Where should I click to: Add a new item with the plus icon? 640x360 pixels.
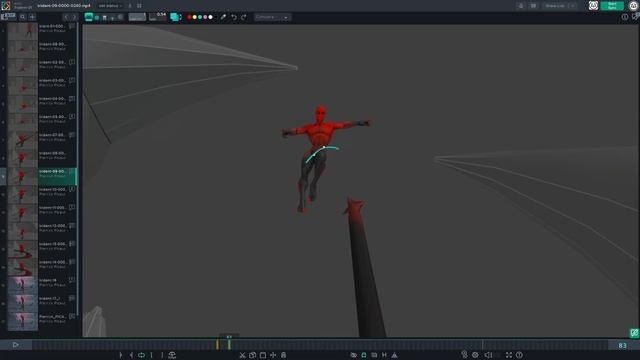click(32, 17)
